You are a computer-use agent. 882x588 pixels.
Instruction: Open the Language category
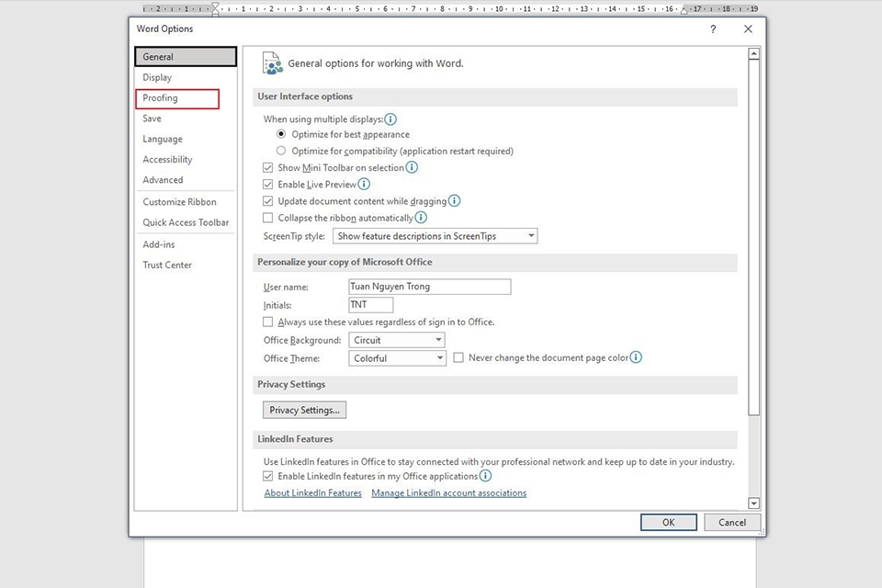click(x=186, y=139)
